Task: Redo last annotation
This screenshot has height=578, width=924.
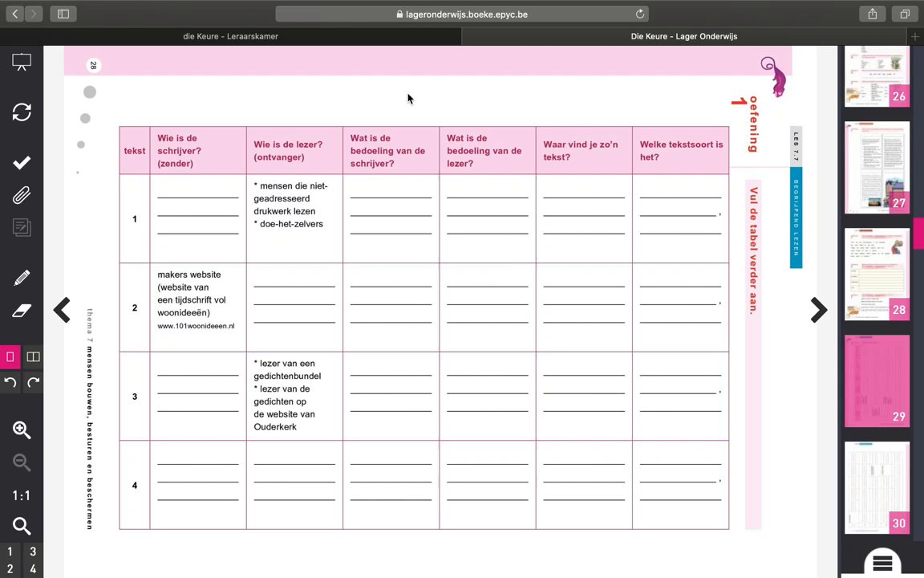Action: [x=34, y=382]
